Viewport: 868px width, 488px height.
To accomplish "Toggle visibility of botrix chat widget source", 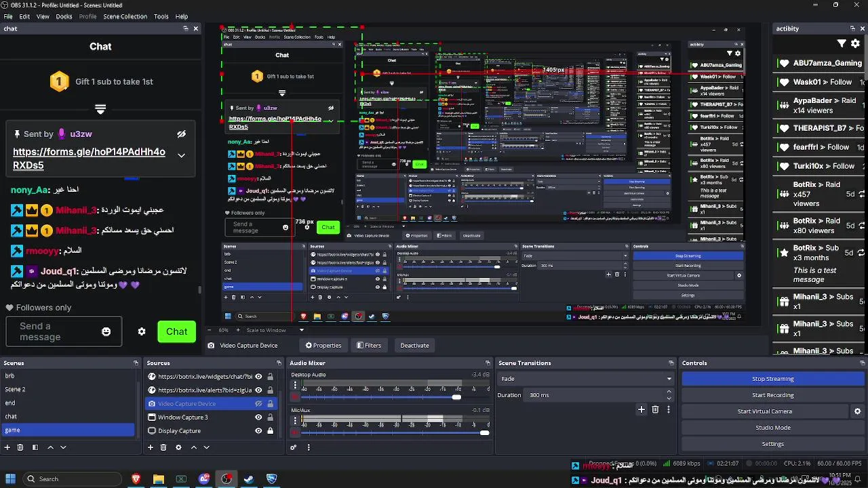I will coord(258,377).
